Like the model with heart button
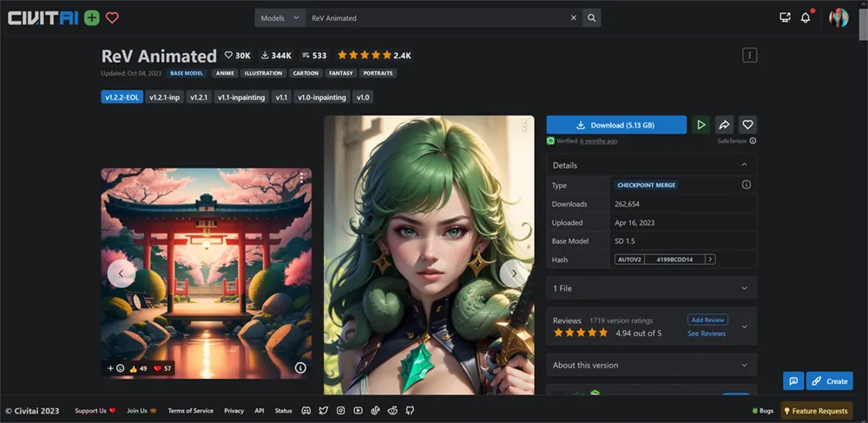 (x=747, y=124)
